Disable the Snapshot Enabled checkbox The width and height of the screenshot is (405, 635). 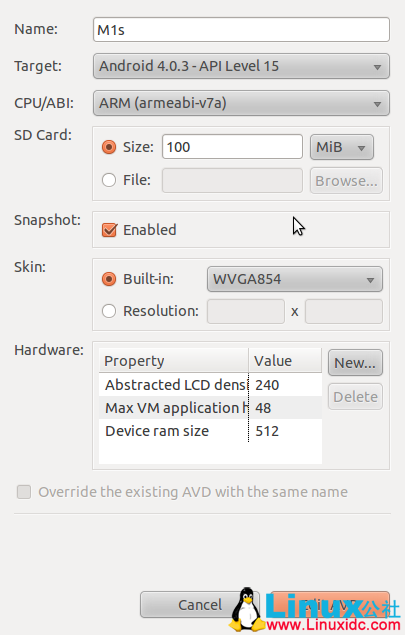[x=109, y=230]
